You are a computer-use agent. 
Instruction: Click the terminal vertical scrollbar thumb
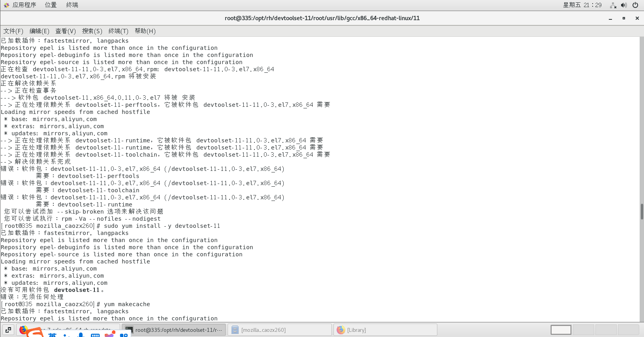click(642, 212)
